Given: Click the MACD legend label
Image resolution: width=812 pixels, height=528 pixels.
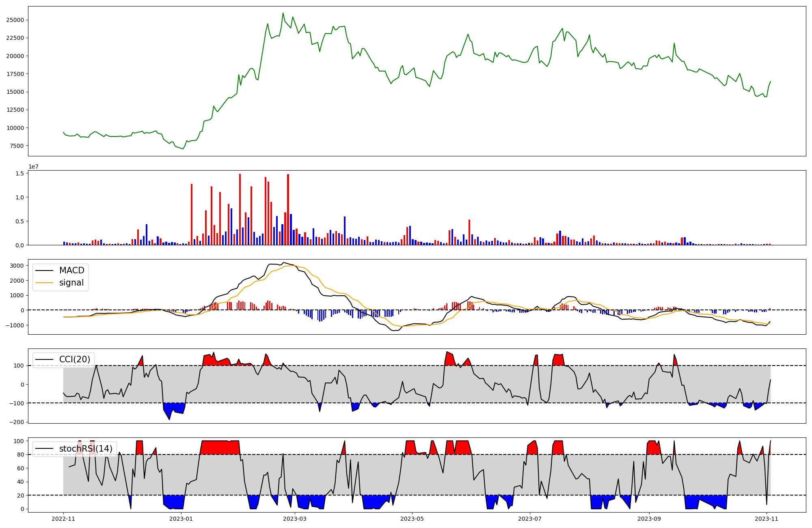Looking at the screenshot, I should 71,270.
